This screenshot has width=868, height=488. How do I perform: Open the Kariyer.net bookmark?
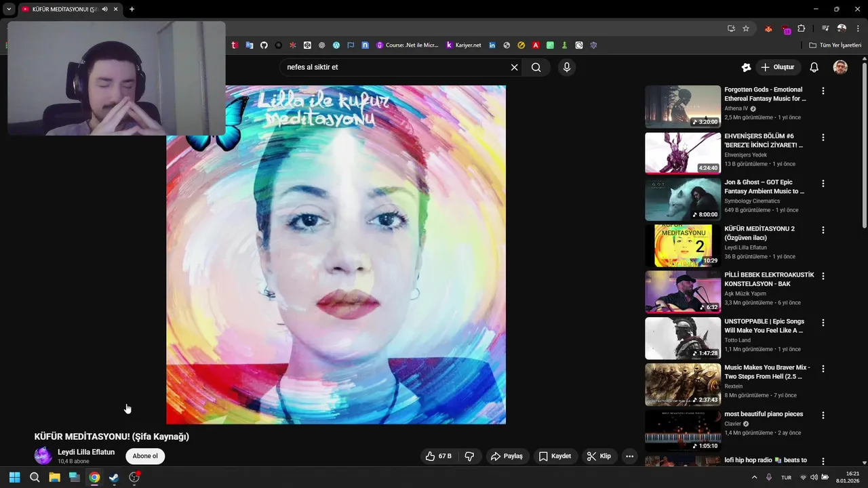(463, 45)
